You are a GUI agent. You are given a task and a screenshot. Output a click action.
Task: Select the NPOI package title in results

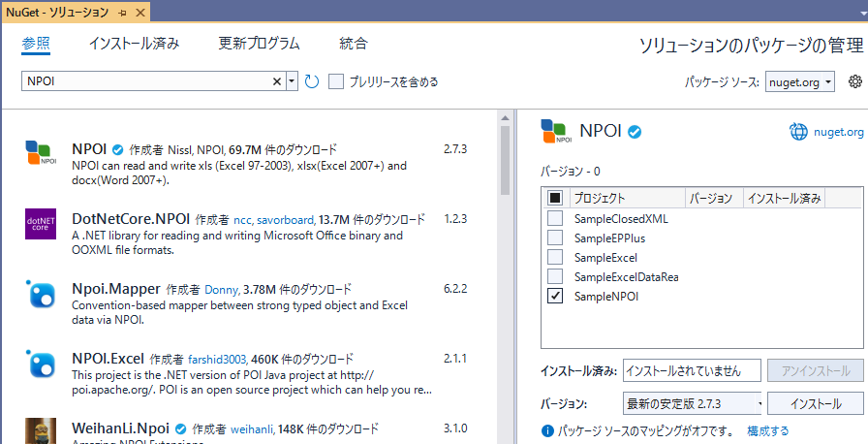[x=89, y=149]
